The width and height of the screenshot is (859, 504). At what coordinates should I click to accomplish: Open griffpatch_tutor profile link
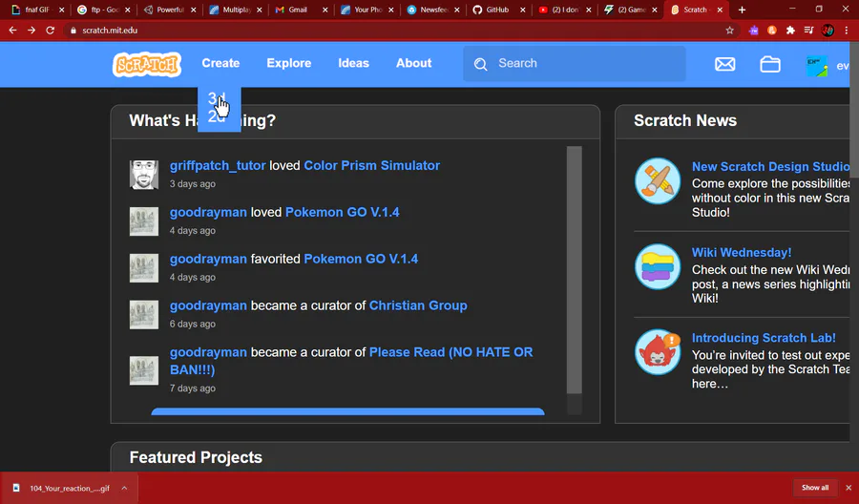[218, 165]
